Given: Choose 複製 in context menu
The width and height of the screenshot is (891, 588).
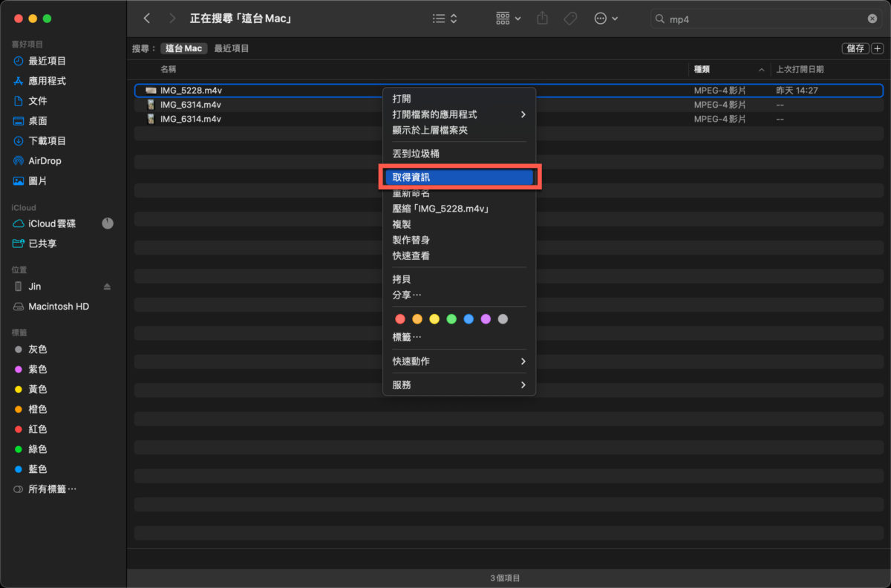Looking at the screenshot, I should click(x=459, y=224).
